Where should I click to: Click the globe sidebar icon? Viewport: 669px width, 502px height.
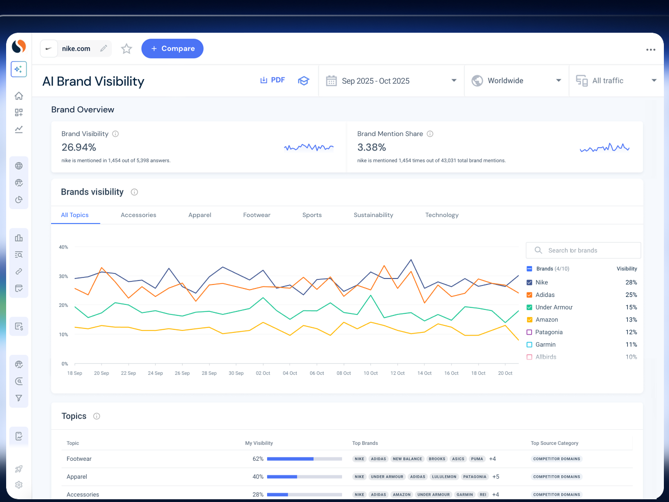tap(19, 166)
